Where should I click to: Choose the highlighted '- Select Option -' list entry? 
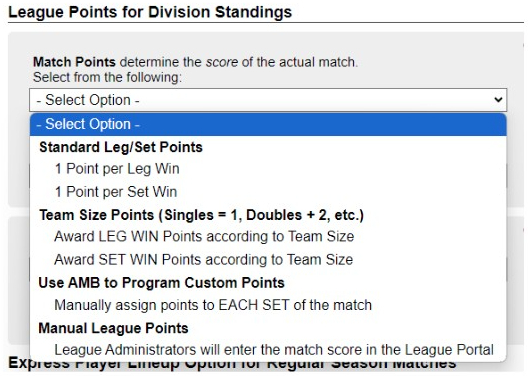(268, 124)
